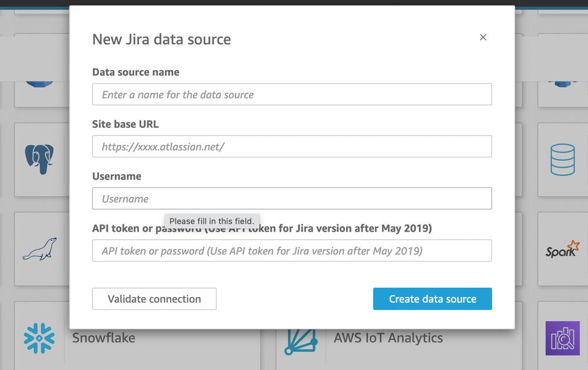This screenshot has height=370, width=588.
Task: Click the Site base URL label
Action: pos(125,124)
